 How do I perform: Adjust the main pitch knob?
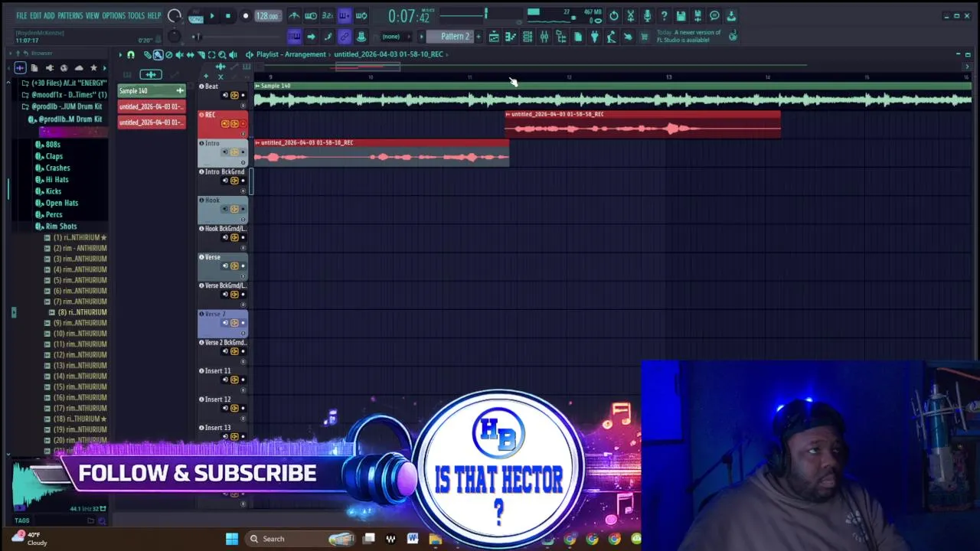coord(174,37)
